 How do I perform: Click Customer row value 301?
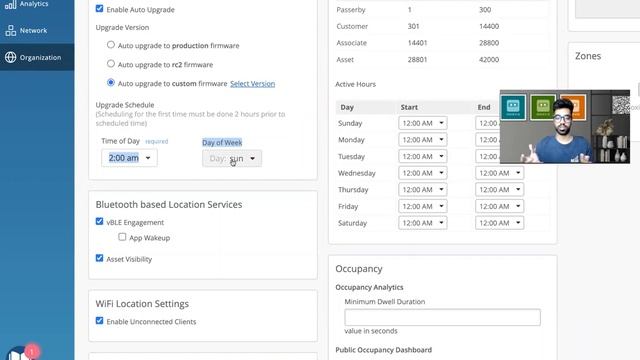(413, 26)
